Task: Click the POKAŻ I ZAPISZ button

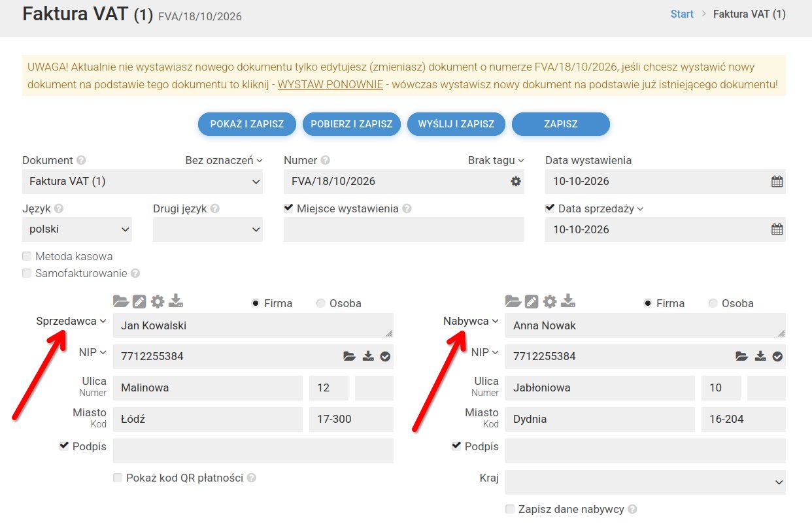Action: point(247,124)
